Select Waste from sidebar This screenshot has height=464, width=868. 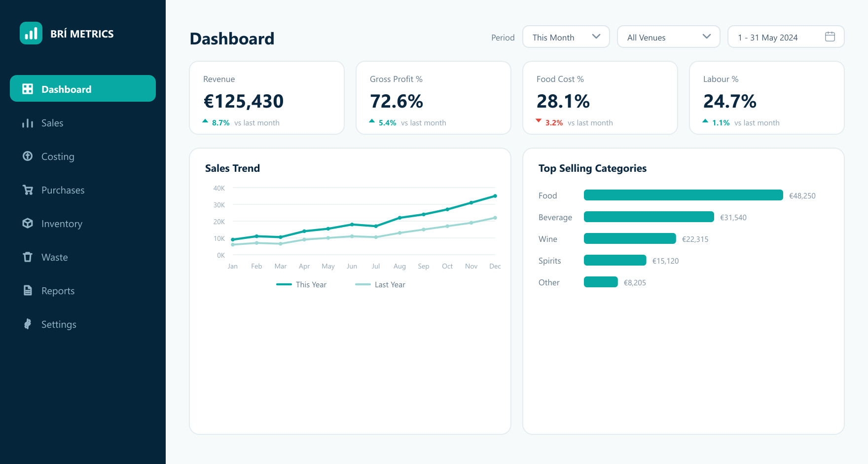coord(83,257)
